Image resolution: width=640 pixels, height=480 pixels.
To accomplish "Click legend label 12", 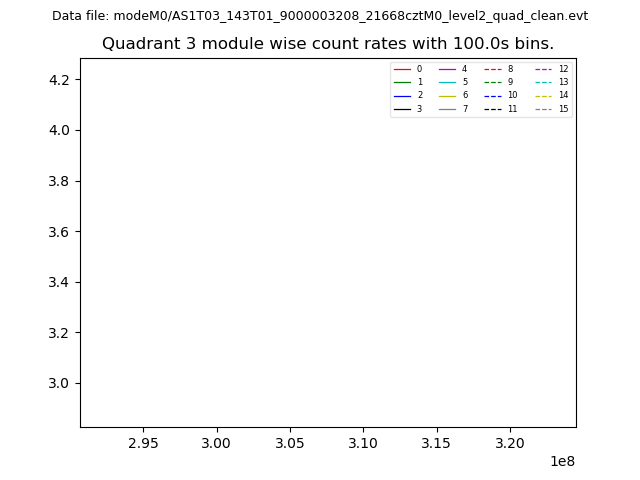I will click(563, 69).
